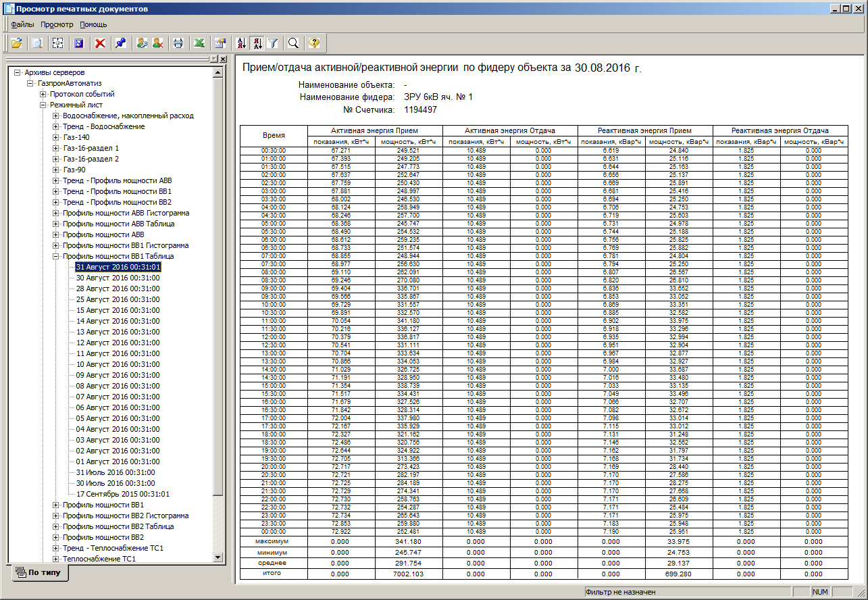
Task: Switch to the По типу tab
Action: (42, 573)
